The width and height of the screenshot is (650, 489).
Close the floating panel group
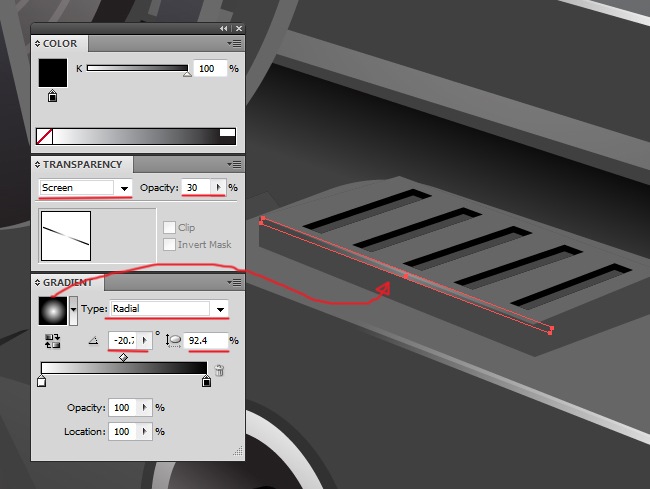coord(239,29)
